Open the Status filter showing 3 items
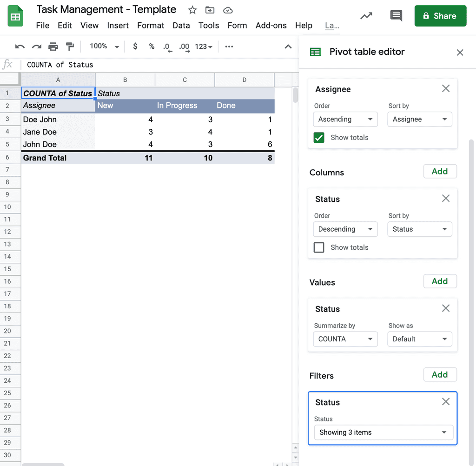 point(383,432)
